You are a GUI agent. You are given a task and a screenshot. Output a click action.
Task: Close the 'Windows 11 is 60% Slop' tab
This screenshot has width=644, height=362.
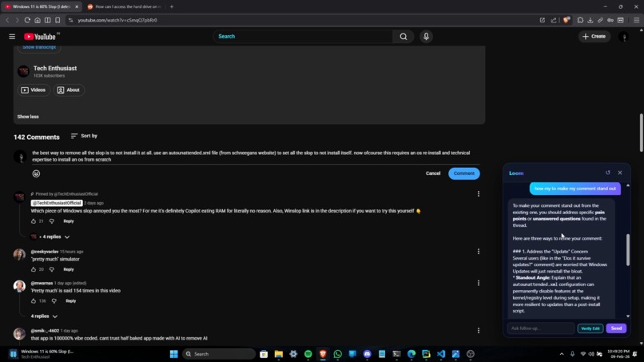(77, 6)
